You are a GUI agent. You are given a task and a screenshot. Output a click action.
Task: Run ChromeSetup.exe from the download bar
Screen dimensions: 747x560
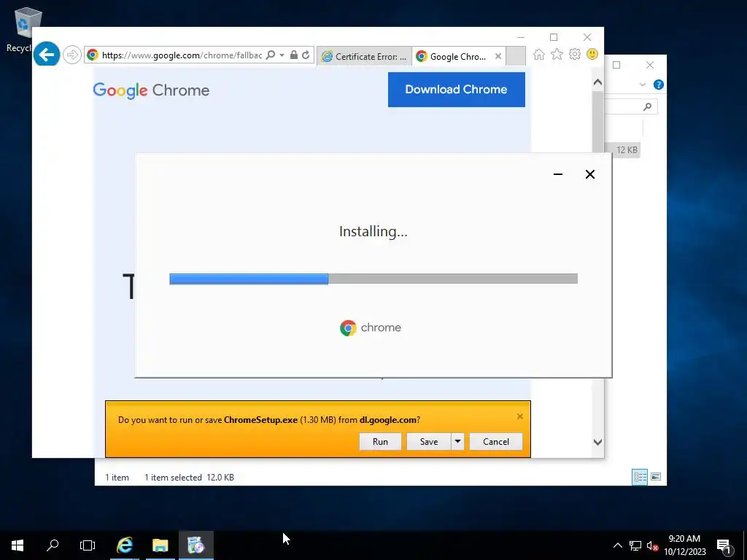click(x=380, y=441)
